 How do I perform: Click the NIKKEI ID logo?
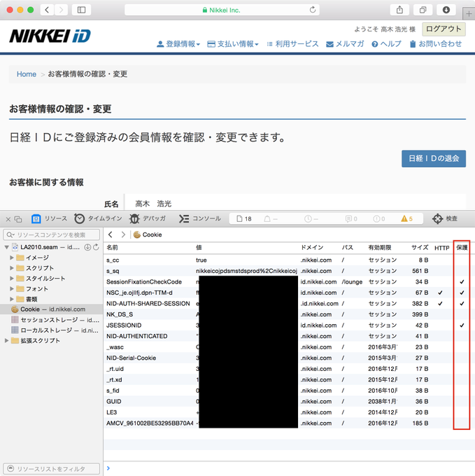[50, 36]
